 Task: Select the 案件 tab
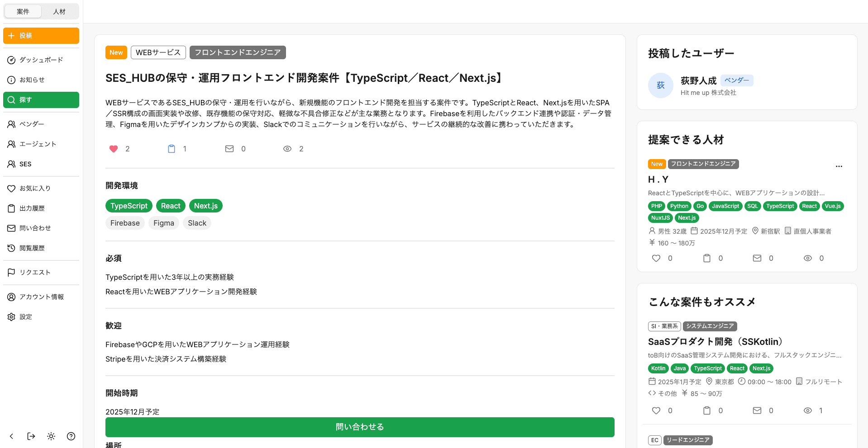point(23,11)
